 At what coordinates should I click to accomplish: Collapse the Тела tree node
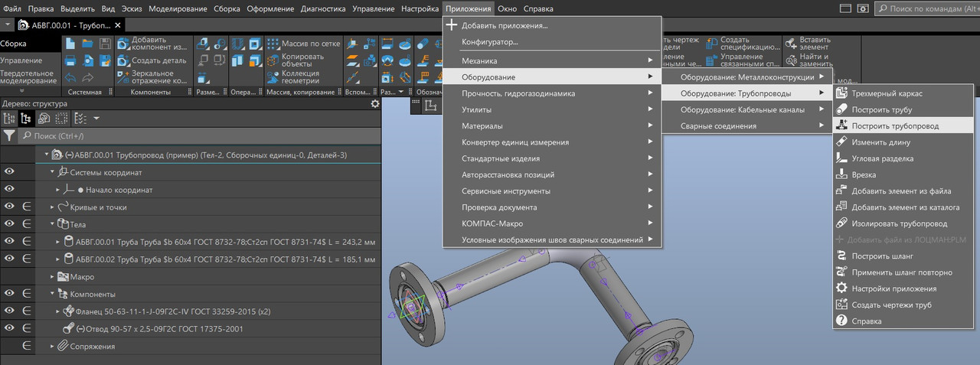coord(53,224)
